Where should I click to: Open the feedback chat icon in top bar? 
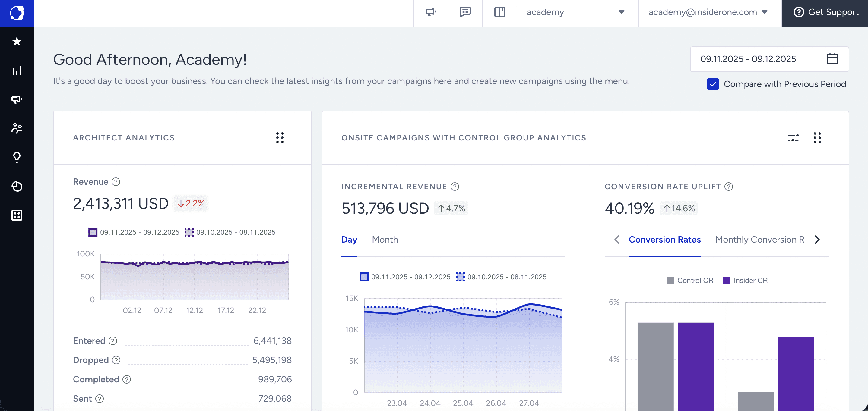(x=465, y=12)
